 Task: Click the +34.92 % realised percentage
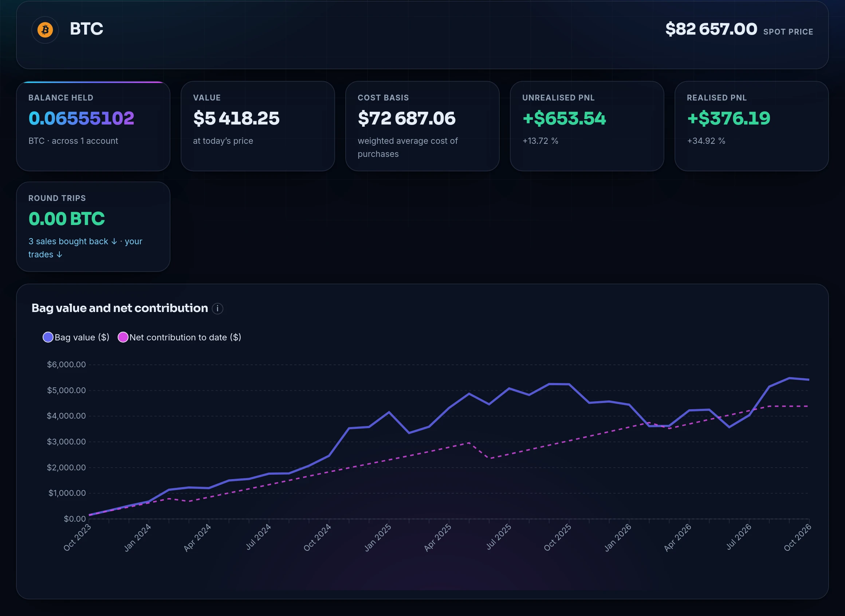coord(706,141)
